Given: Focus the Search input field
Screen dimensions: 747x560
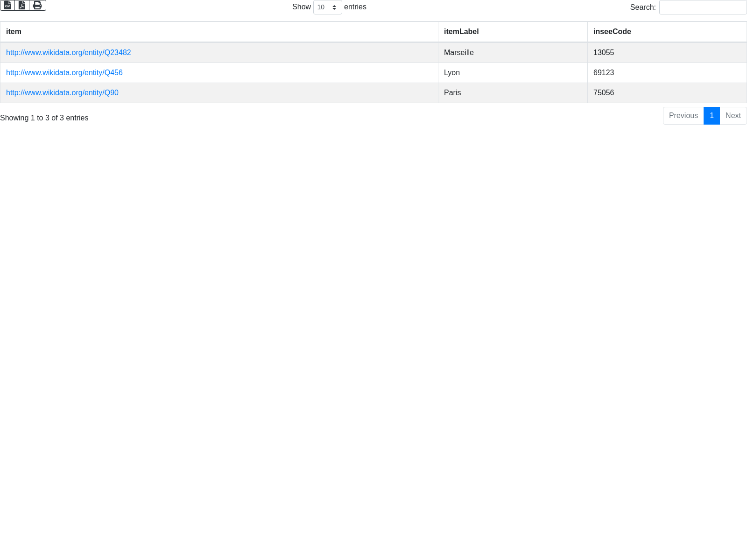Looking at the screenshot, I should (x=703, y=7).
